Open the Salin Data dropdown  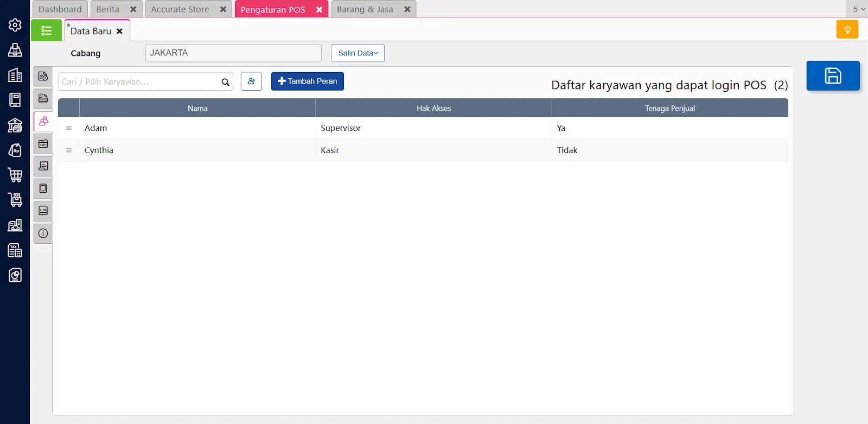pyautogui.click(x=358, y=53)
